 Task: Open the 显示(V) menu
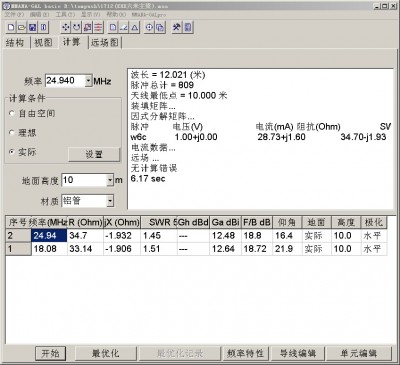coord(91,15)
